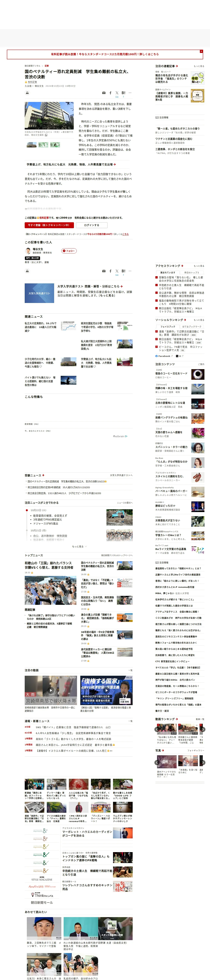Open 大学入学共通テストへ link

coord(121,475)
